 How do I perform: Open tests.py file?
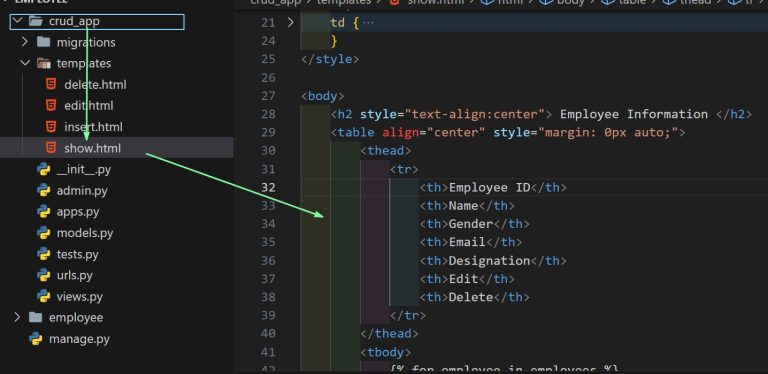[x=77, y=255]
